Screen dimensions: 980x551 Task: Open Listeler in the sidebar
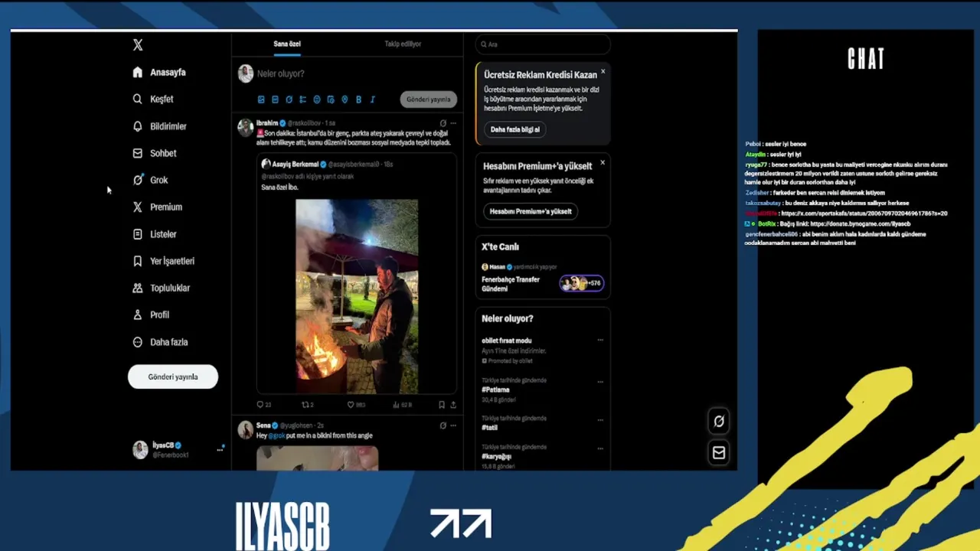coord(155,234)
